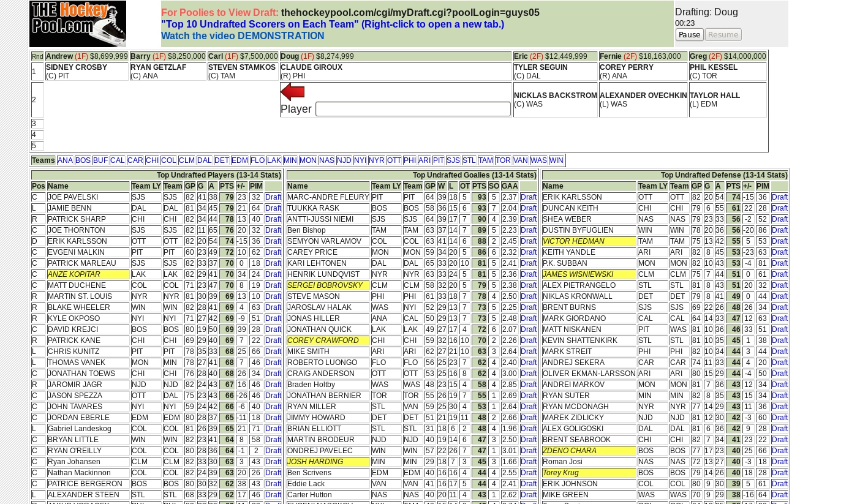The width and height of the screenshot is (849, 504).
Task: Draft goalie Corey Crawford
Action: pos(529,340)
